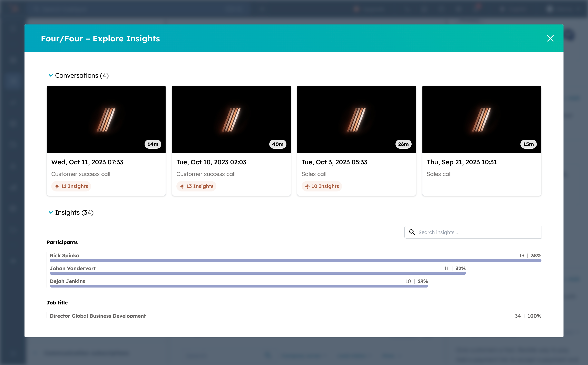The width and height of the screenshot is (588, 365).
Task: Collapse the Conversations section chevron
Action: coord(51,76)
